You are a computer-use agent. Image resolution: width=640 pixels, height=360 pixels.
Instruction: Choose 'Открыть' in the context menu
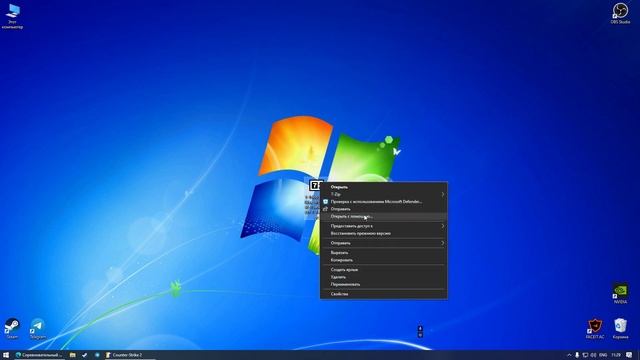coord(383,187)
